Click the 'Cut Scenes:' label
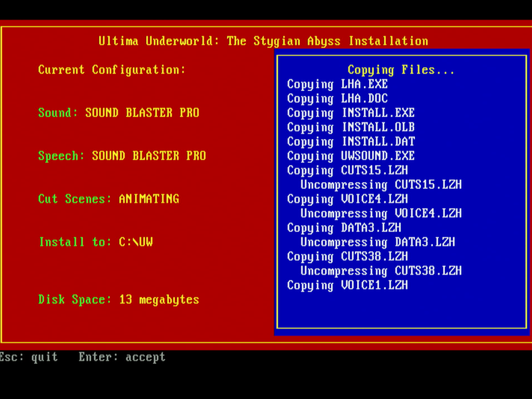This screenshot has width=532, height=399. click(x=74, y=199)
